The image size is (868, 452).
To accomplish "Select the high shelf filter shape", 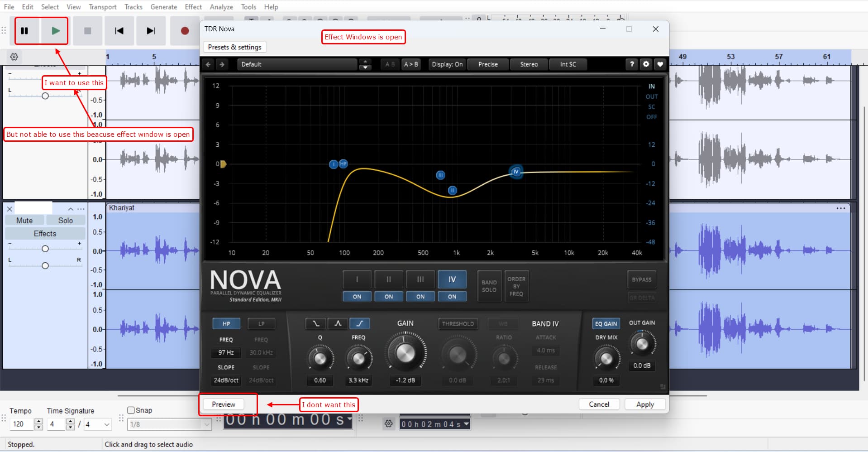I will [x=359, y=323].
